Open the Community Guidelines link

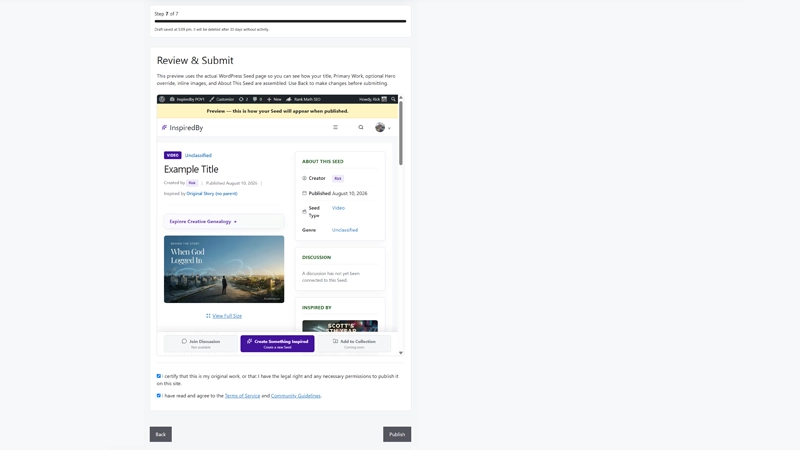click(x=295, y=396)
